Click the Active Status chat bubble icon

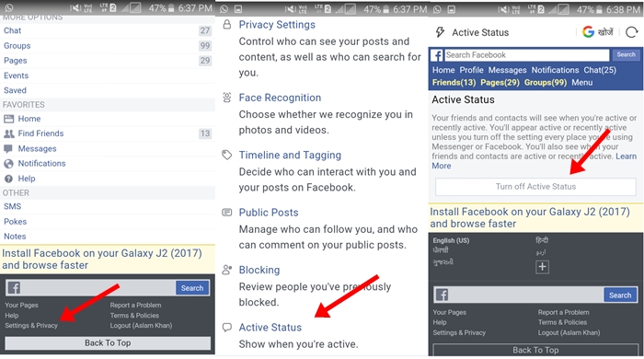[226, 328]
